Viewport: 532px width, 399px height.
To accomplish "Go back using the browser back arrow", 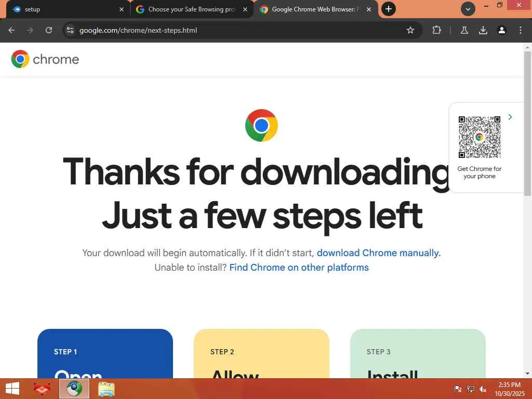I will (x=11, y=30).
